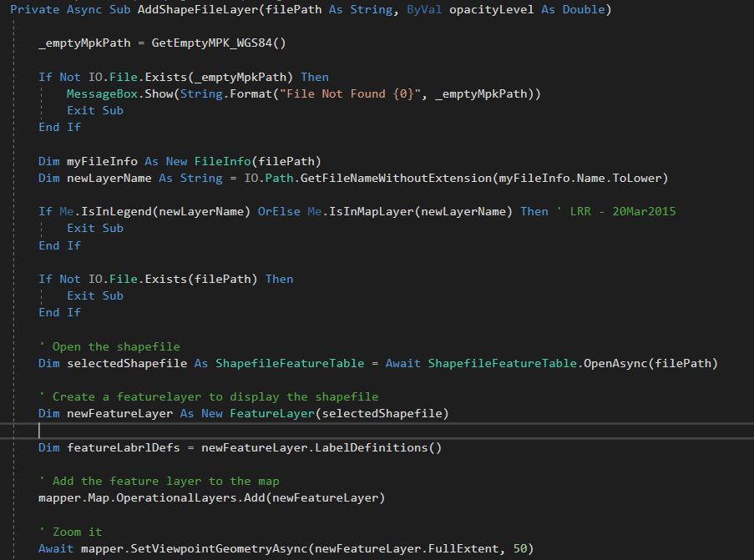
Task: Click newFeatureLayer in its Dim statement
Action: pos(119,413)
